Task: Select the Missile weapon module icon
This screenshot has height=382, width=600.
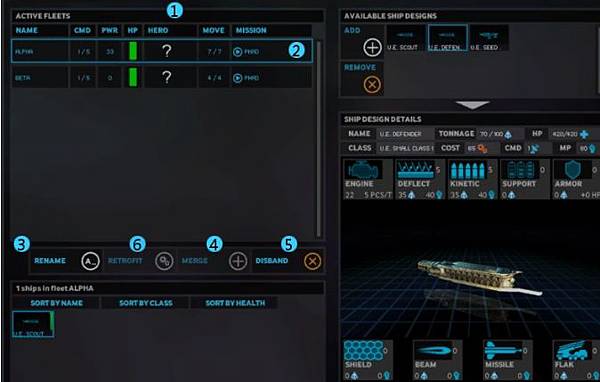Action: pos(503,351)
